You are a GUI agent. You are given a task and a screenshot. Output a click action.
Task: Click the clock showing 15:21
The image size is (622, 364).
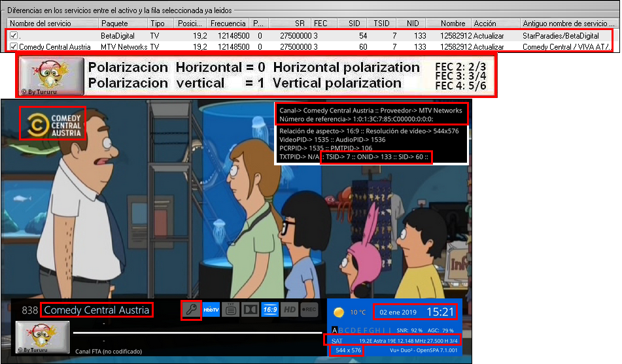[x=440, y=312]
